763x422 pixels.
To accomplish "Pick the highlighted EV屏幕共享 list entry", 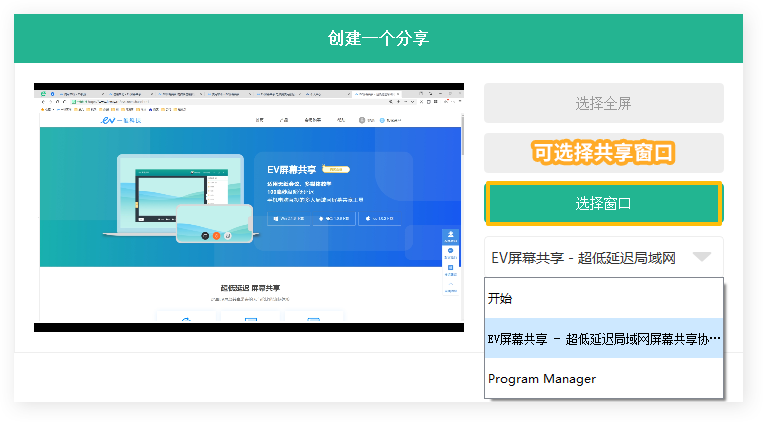I will point(603,338).
